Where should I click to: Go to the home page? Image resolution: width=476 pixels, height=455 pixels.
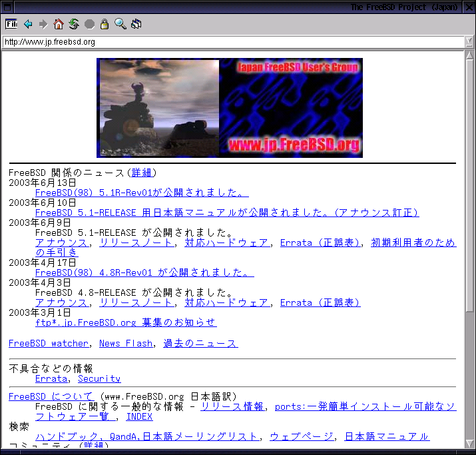[59, 24]
